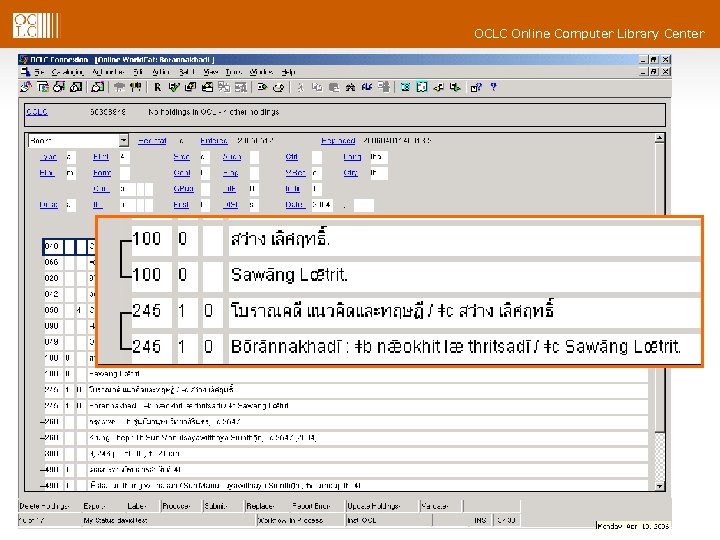Click the Ctry value input box

(x=378, y=173)
